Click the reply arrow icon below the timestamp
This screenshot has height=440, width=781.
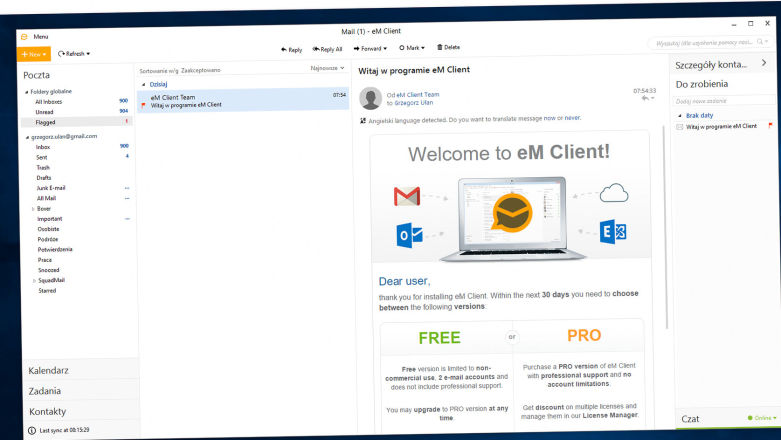tap(645, 99)
